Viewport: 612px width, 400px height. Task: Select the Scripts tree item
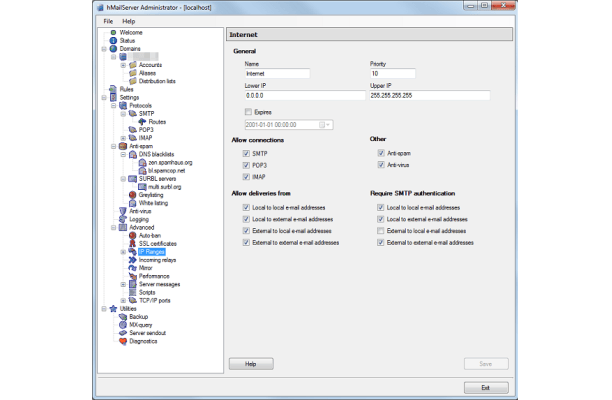[x=147, y=292]
